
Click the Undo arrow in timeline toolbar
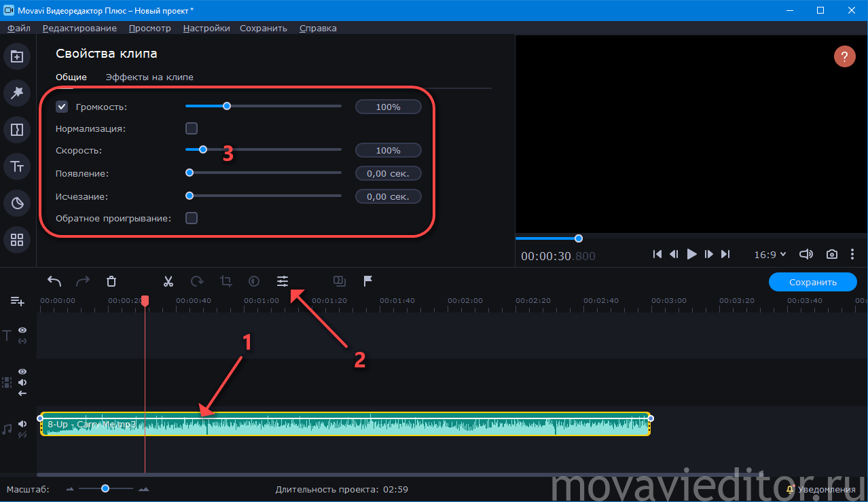pos(54,281)
